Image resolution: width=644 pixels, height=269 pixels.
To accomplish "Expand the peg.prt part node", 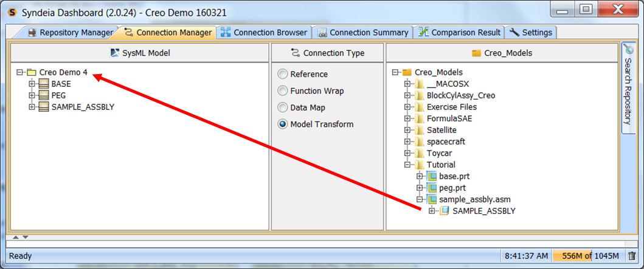I will (x=420, y=188).
